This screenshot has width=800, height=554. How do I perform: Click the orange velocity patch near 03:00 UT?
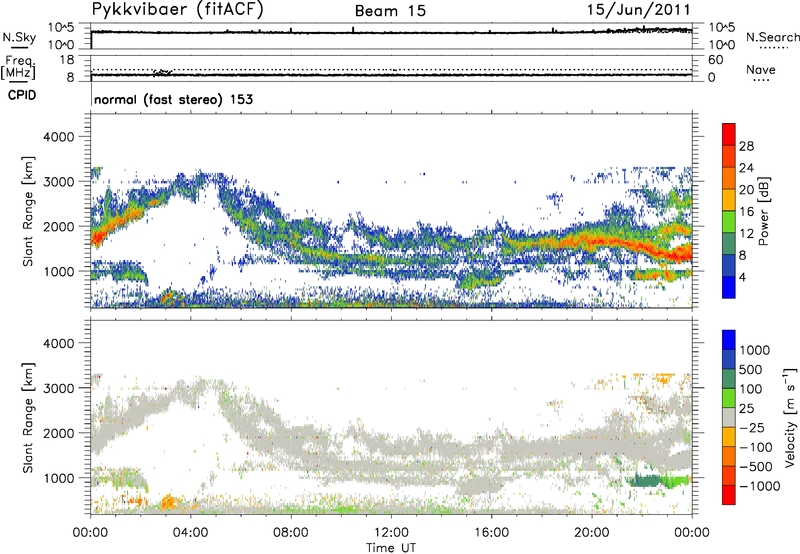click(x=167, y=502)
